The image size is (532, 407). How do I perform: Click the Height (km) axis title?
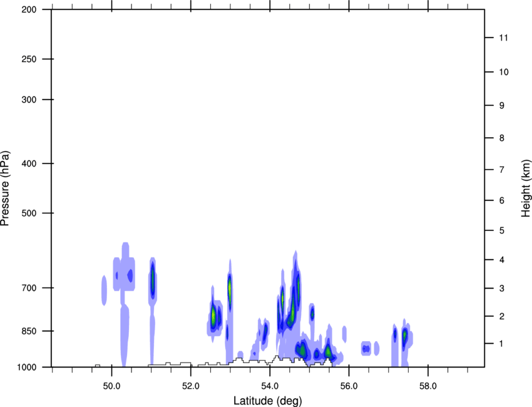pyautogui.click(x=526, y=188)
